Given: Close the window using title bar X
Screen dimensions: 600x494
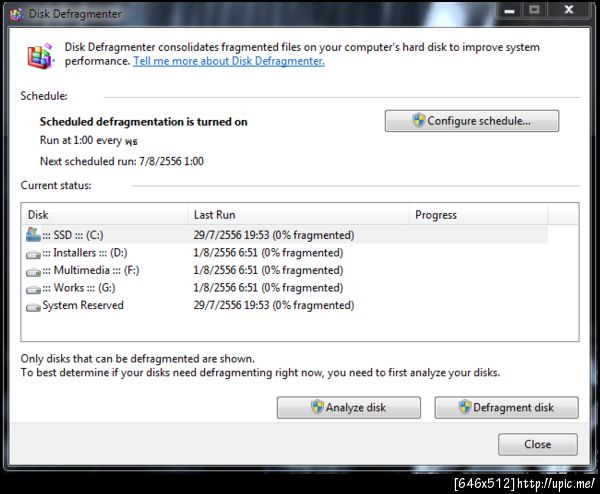Looking at the screenshot, I should [569, 10].
